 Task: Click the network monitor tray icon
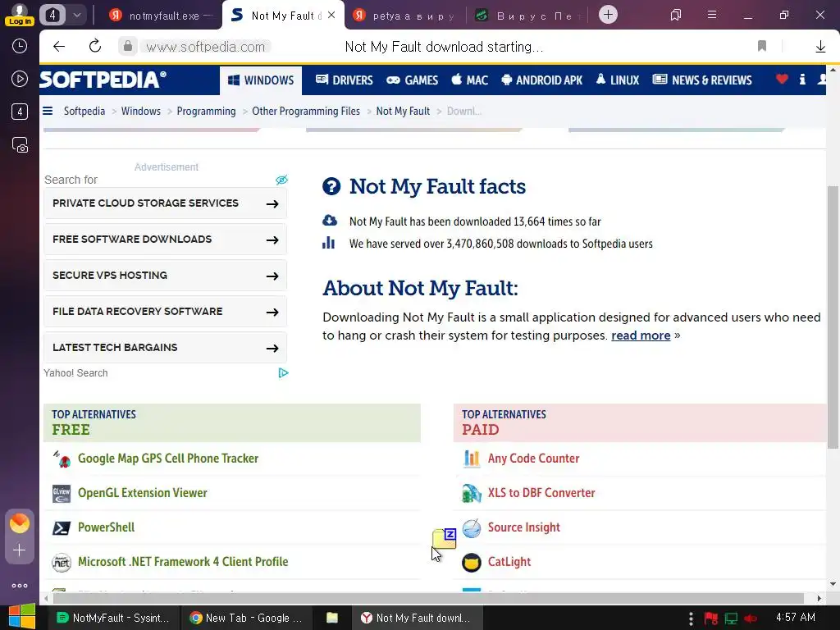pyautogui.click(x=731, y=619)
